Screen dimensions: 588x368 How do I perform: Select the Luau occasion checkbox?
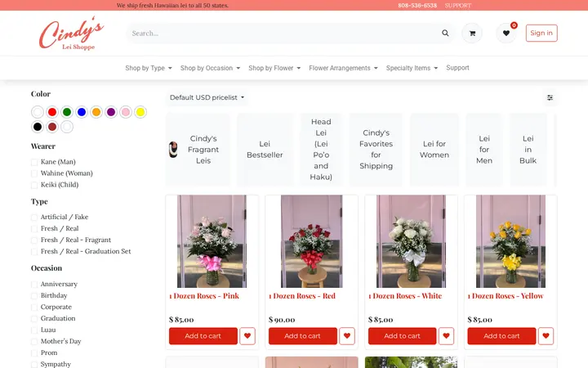pyautogui.click(x=34, y=330)
